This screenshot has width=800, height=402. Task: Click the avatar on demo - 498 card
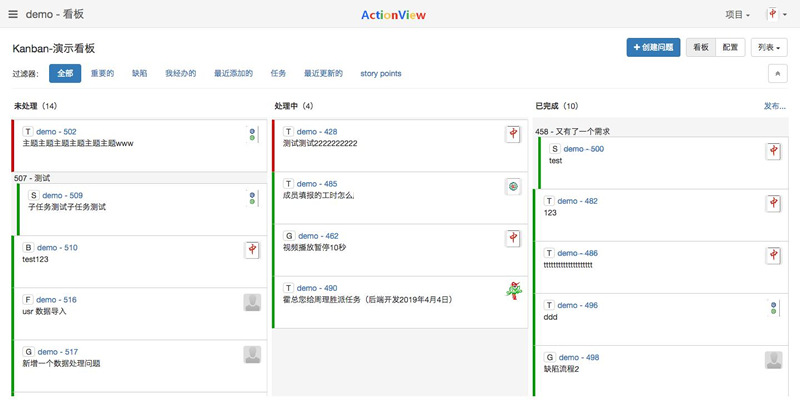[773, 360]
